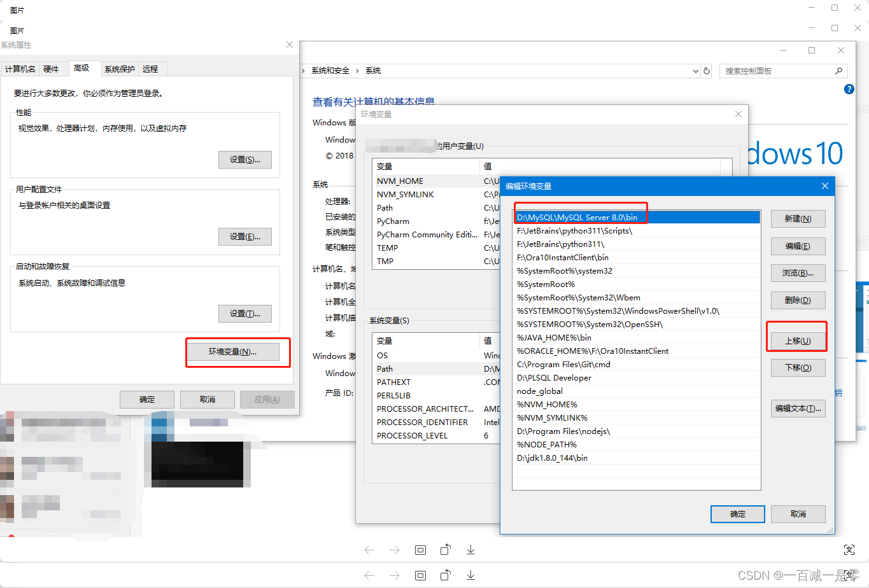
Task: Click the refresh icon beside the address bar
Action: [707, 71]
